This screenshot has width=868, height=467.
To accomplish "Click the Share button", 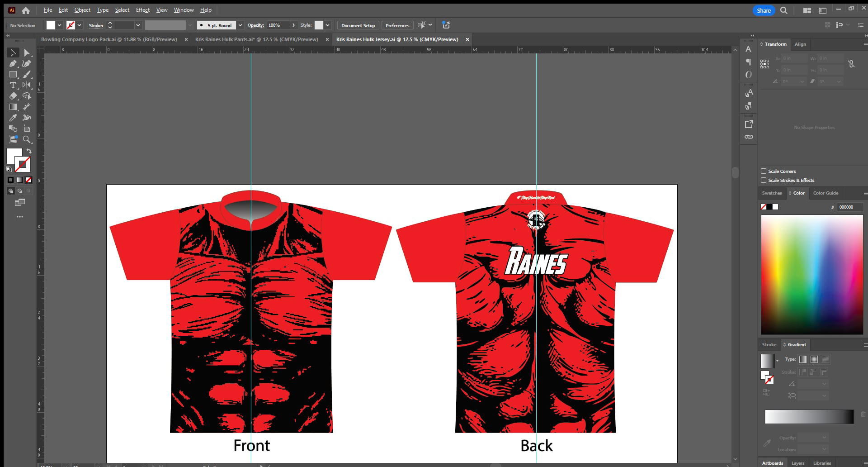I will pyautogui.click(x=764, y=10).
